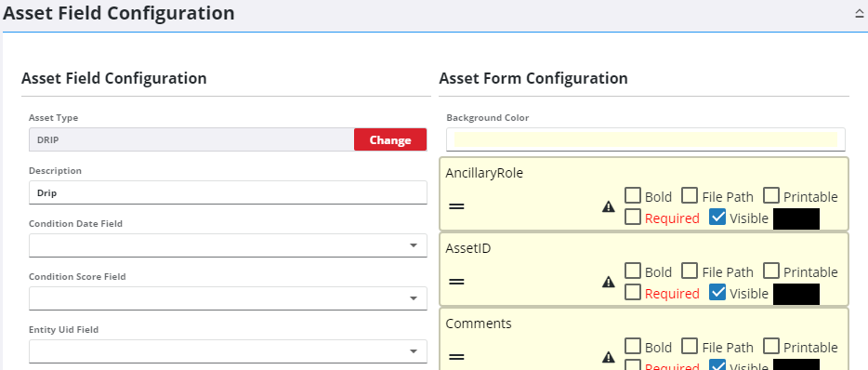Image resolution: width=868 pixels, height=370 pixels.
Task: Open the Condition Date Field dropdown
Action: pyautogui.click(x=228, y=245)
